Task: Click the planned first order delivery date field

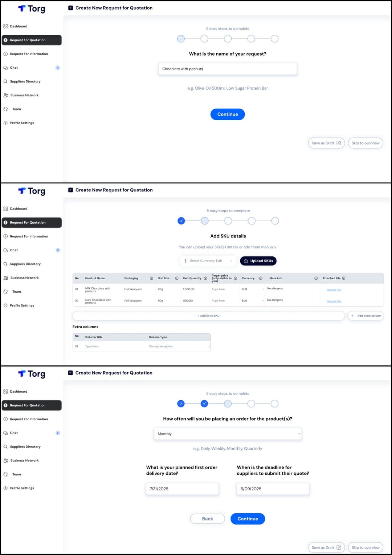Action: click(x=182, y=489)
